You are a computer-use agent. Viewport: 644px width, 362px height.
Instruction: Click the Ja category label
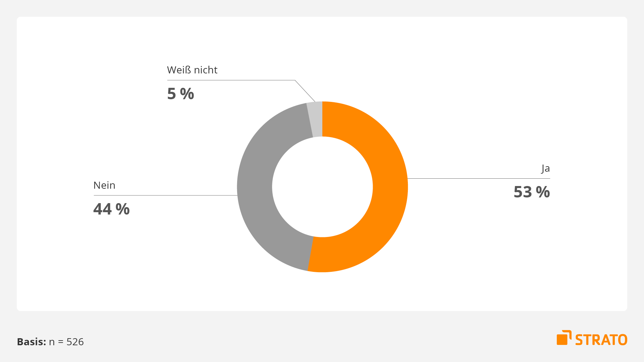(545, 168)
